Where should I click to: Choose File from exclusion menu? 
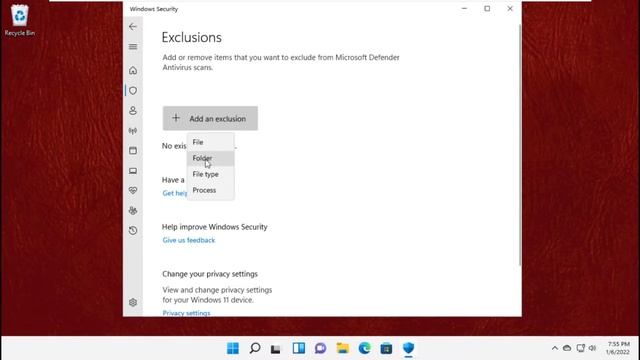[211, 142]
